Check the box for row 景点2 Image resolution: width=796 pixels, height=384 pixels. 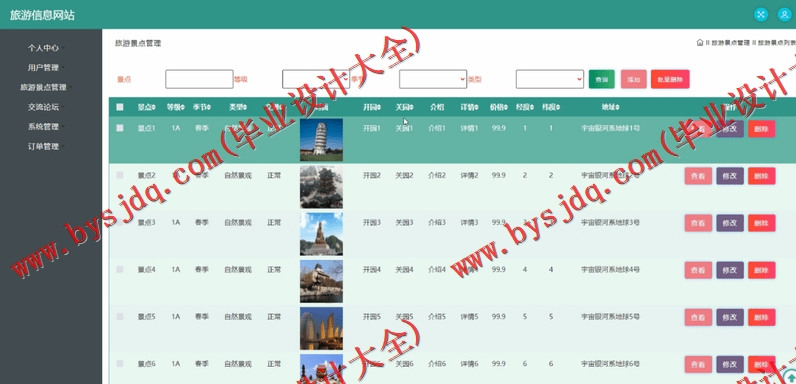click(x=120, y=175)
